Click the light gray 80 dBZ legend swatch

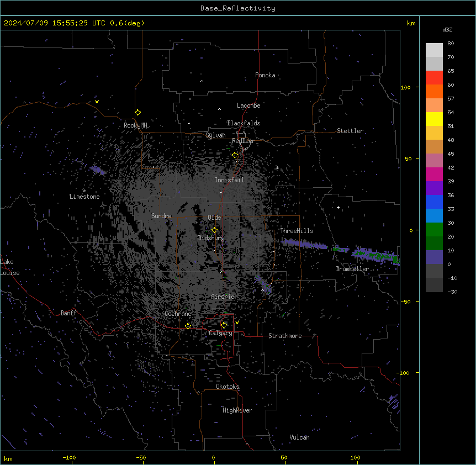pos(434,50)
